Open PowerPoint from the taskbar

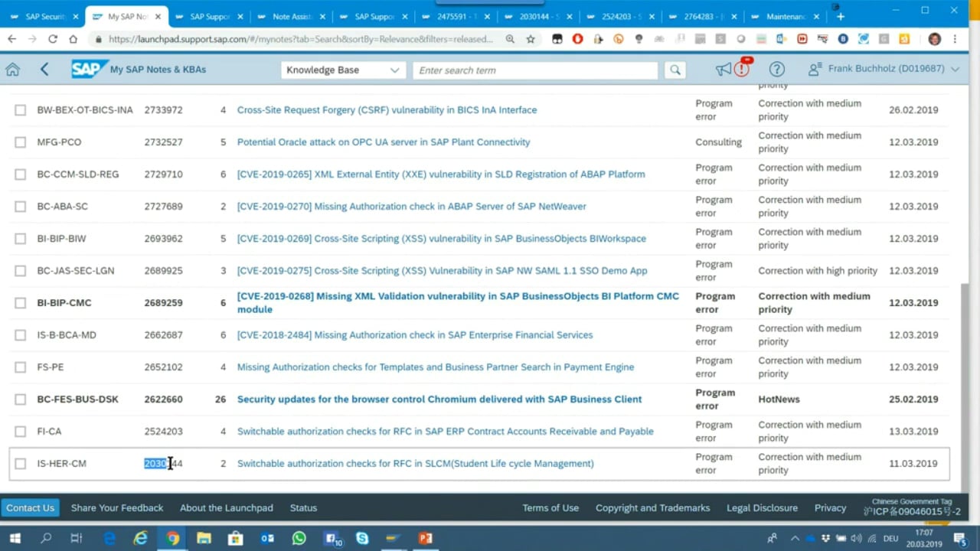coord(426,538)
